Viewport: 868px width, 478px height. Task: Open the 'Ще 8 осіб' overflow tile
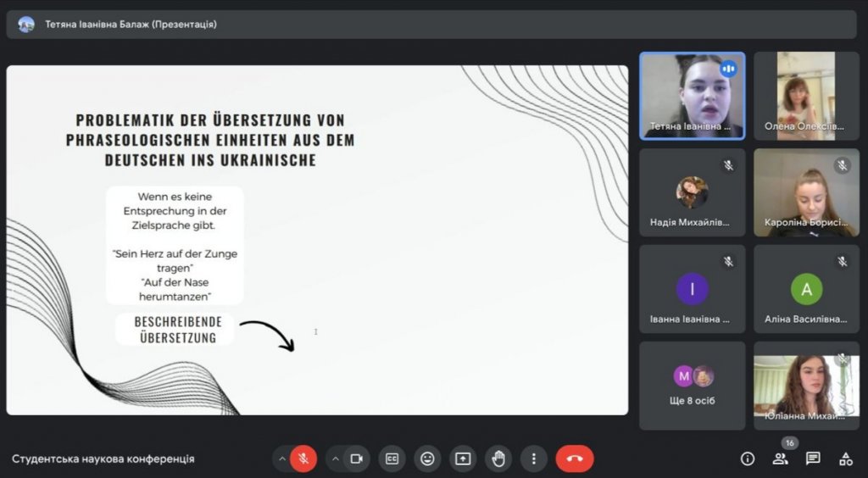coord(692,386)
